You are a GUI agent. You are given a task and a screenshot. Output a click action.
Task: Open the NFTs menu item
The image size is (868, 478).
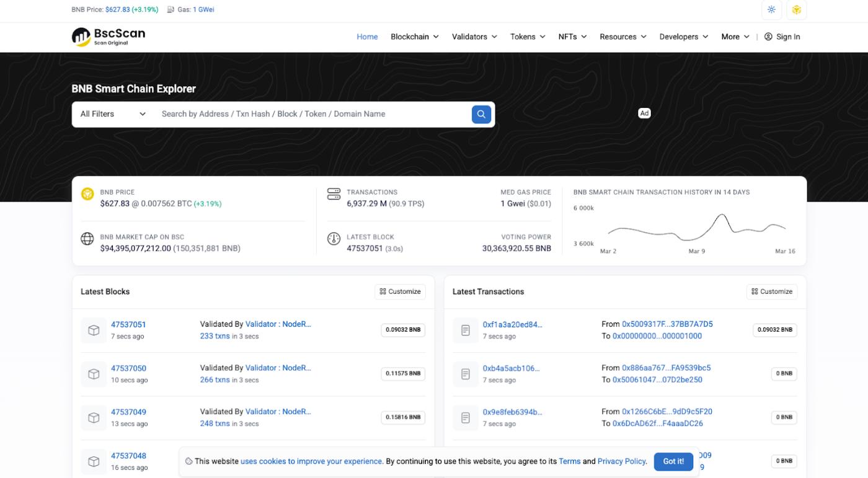(x=572, y=37)
